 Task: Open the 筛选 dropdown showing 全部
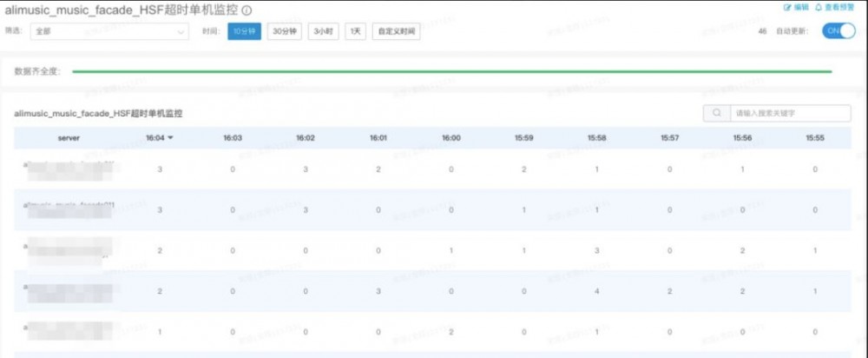[109, 31]
